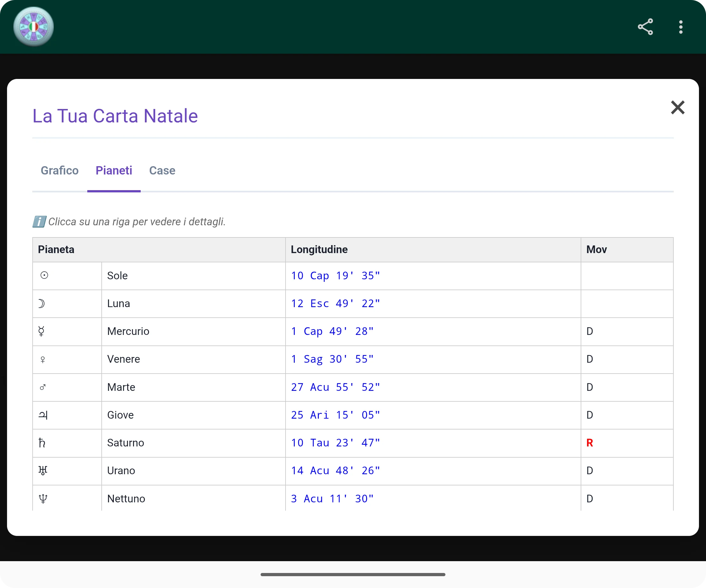Select the Pianeti tab
Screen dimensions: 706x588
[114, 170]
